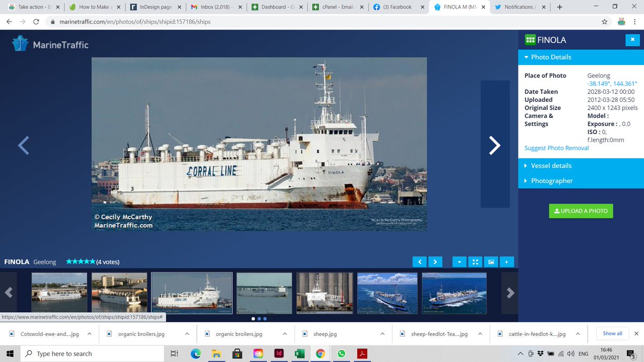Open second thumbnail with ship and buildings

coord(119,293)
